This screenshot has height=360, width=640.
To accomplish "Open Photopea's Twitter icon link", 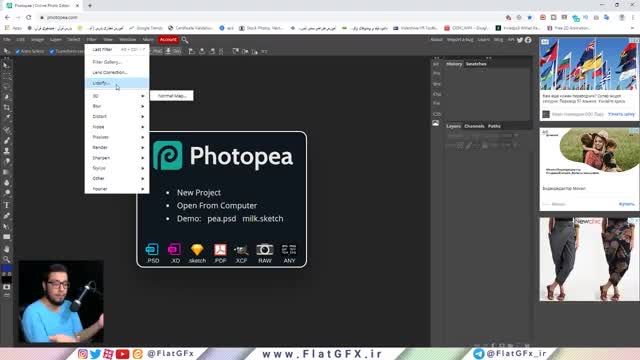I will click(520, 40).
